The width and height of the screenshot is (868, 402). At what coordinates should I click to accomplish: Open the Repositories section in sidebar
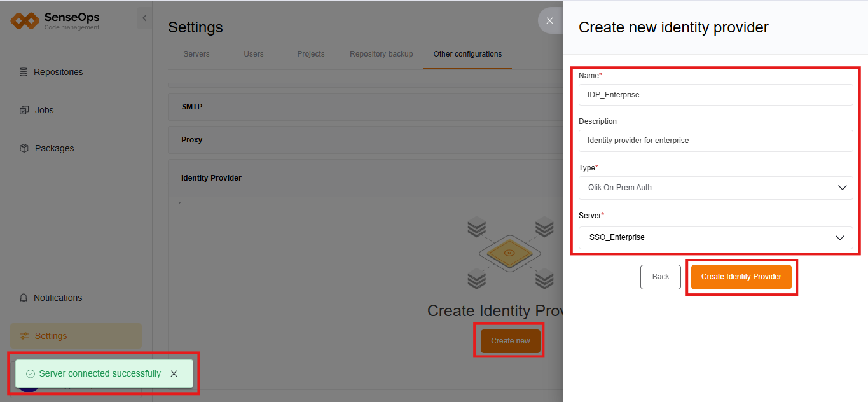point(59,72)
